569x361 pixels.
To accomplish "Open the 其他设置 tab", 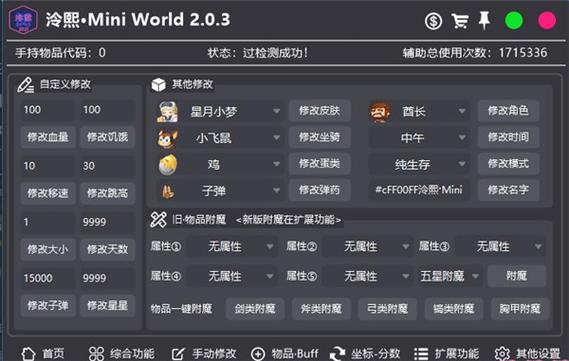I will coord(528,353).
